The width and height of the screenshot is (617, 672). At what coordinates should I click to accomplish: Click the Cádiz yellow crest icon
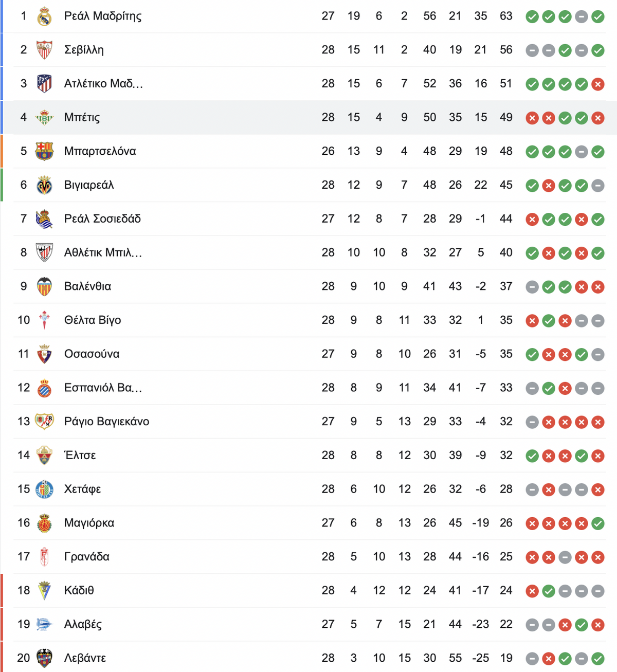[45, 590]
